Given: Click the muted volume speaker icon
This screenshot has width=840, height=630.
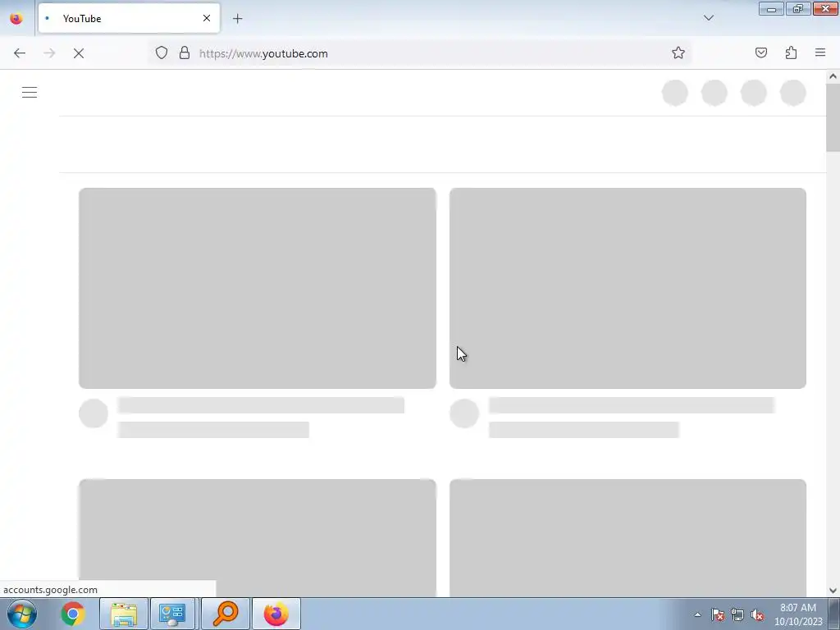Looking at the screenshot, I should tap(756, 614).
